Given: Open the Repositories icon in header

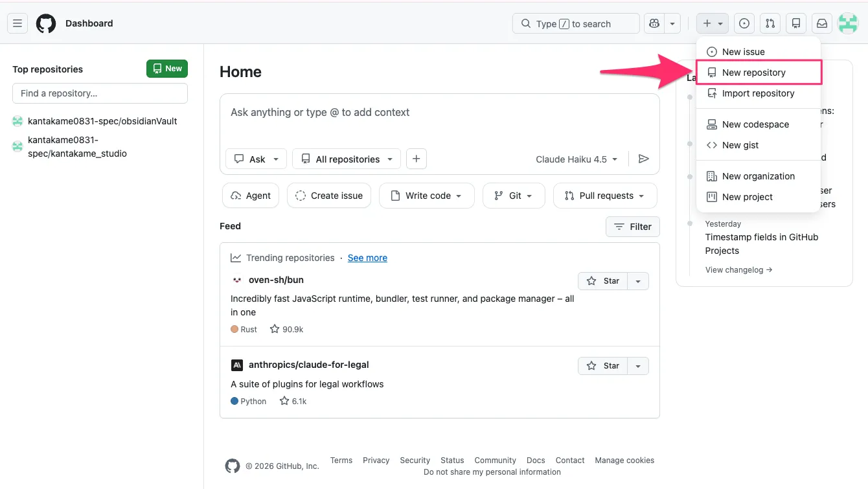Looking at the screenshot, I should coord(796,24).
